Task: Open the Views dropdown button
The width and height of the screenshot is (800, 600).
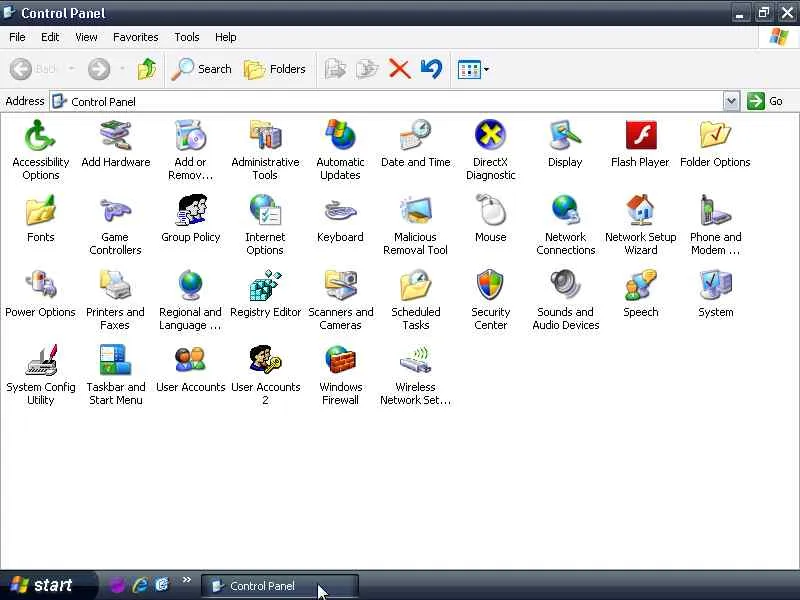Action: coord(473,69)
